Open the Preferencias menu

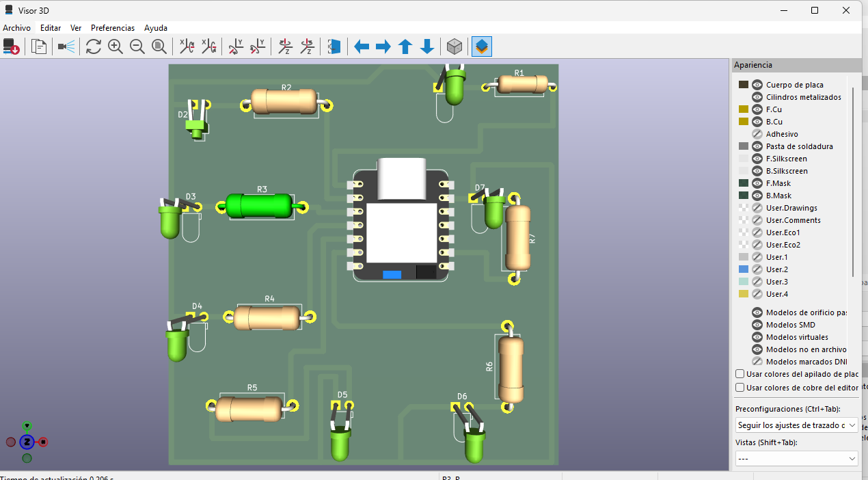[113, 28]
